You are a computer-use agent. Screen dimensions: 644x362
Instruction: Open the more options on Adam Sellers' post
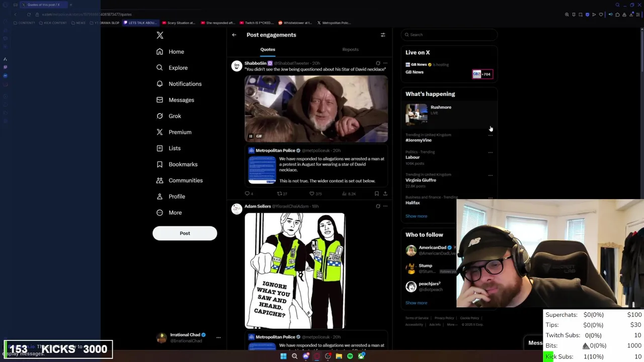385,206
